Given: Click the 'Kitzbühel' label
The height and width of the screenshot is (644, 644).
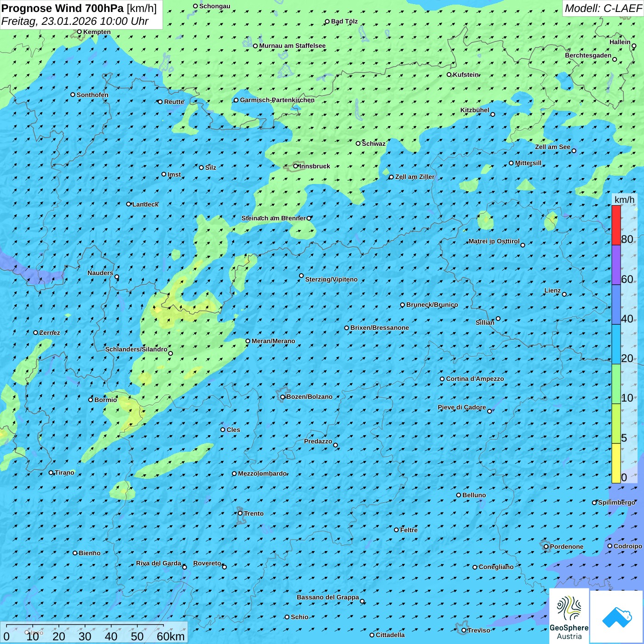Looking at the screenshot, I should pyautogui.click(x=475, y=110).
